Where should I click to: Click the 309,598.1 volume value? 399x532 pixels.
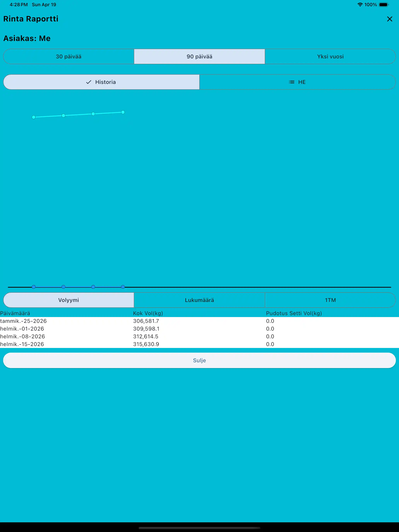coord(146,328)
